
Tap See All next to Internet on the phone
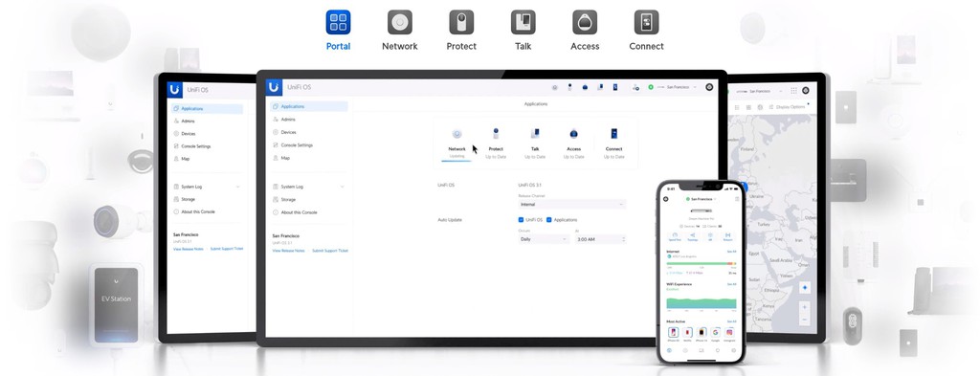pos(731,251)
